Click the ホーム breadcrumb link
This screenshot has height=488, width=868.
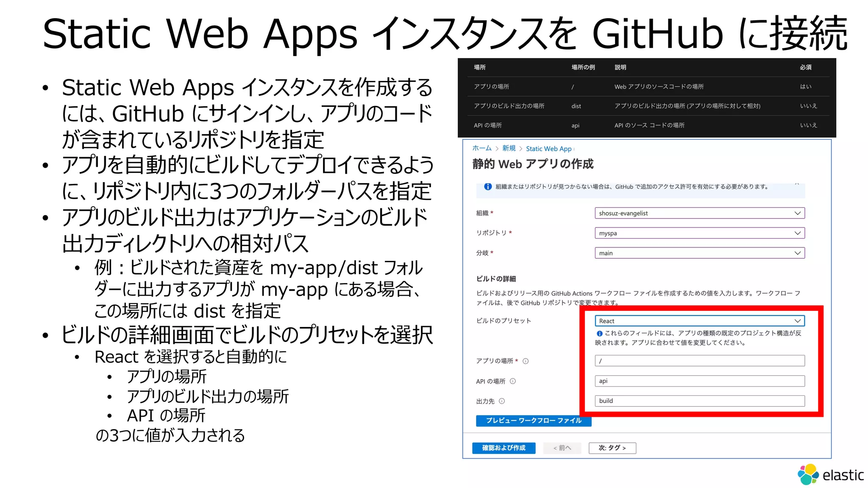482,148
